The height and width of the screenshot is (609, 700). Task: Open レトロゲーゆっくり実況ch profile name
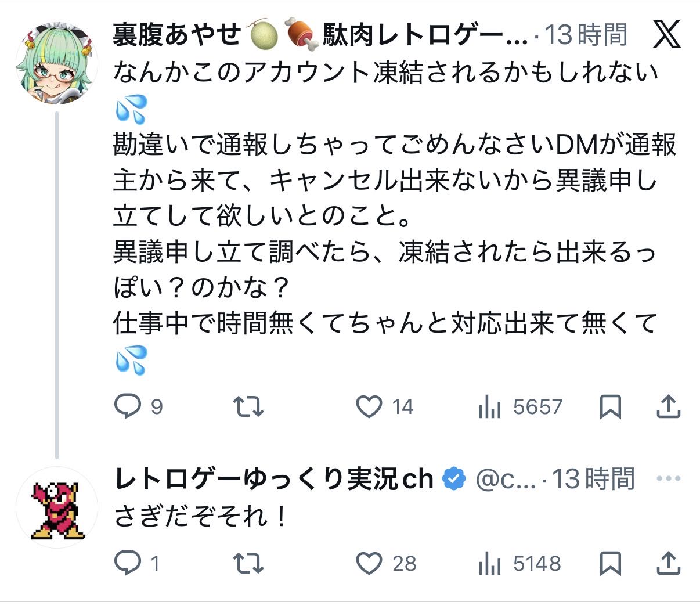[x=273, y=479]
